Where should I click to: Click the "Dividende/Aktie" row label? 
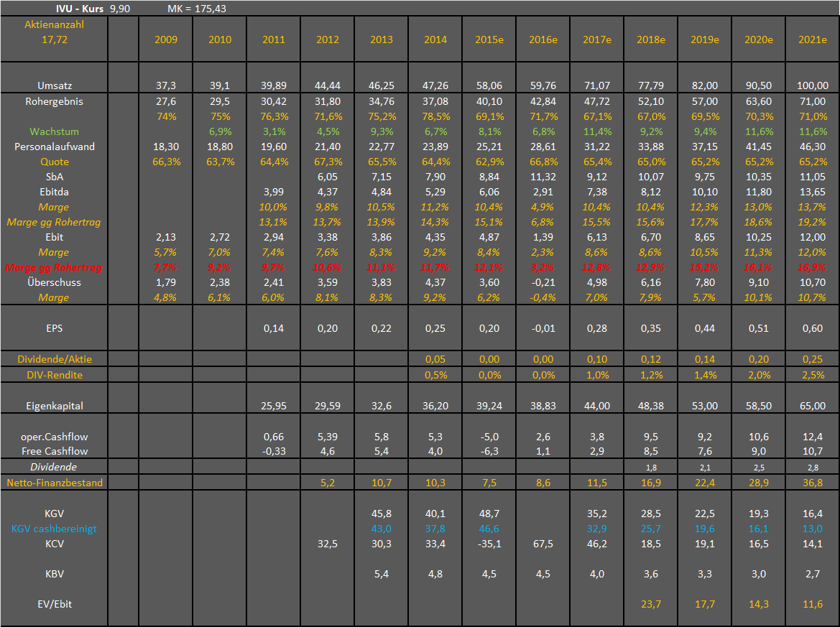[x=54, y=358]
